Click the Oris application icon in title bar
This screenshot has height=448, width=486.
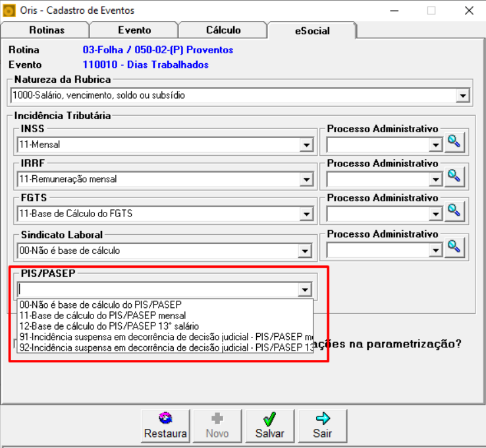pos(9,11)
